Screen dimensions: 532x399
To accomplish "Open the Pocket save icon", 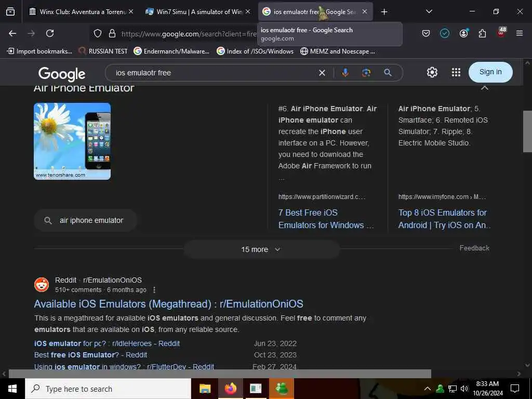I will 426,33.
